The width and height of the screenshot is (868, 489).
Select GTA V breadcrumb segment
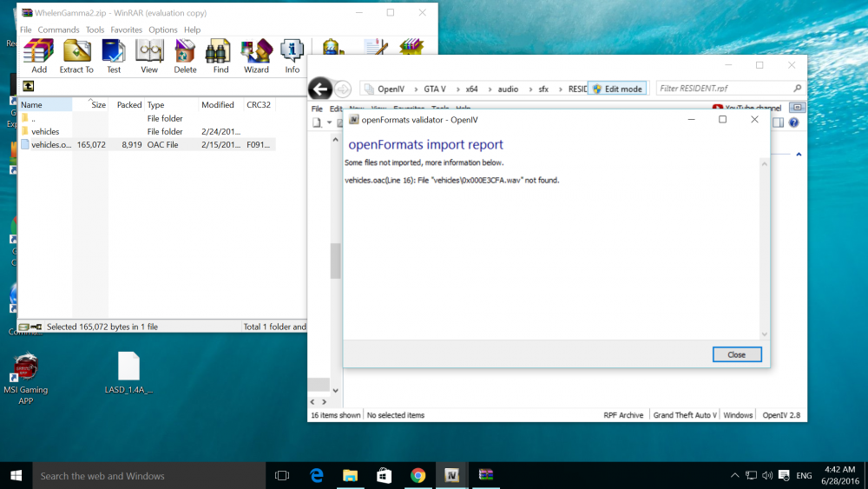coord(435,89)
